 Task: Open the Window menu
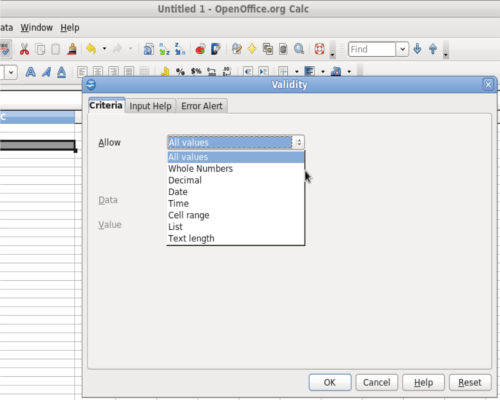pyautogui.click(x=37, y=27)
